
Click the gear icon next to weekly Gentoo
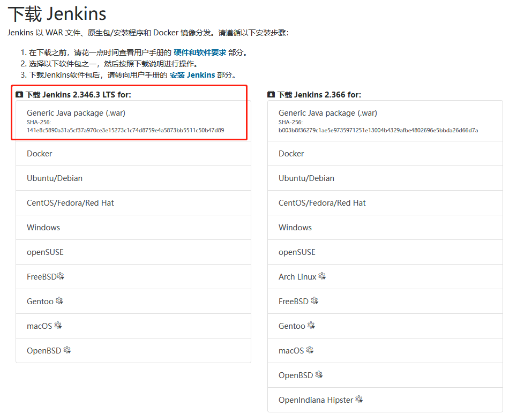pos(311,326)
